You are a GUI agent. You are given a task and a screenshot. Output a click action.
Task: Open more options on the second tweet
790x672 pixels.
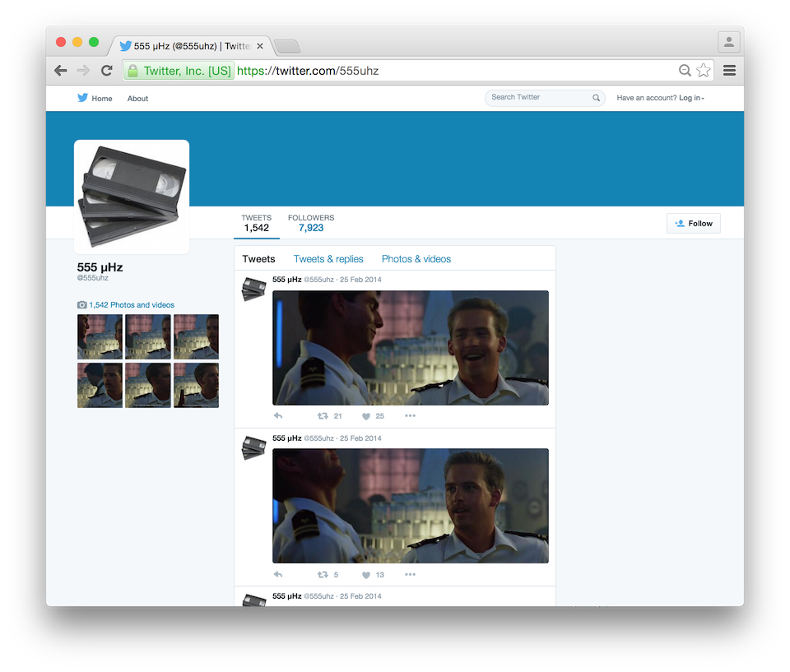410,575
